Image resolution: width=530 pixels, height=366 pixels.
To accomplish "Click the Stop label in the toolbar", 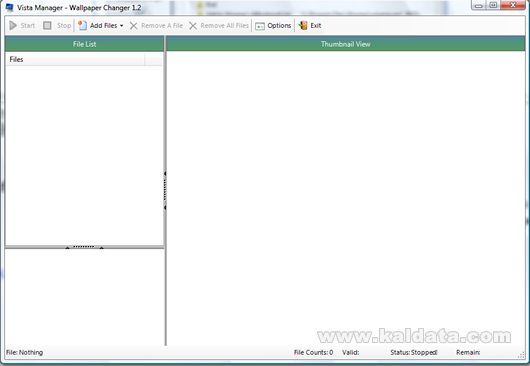I will tap(64, 26).
